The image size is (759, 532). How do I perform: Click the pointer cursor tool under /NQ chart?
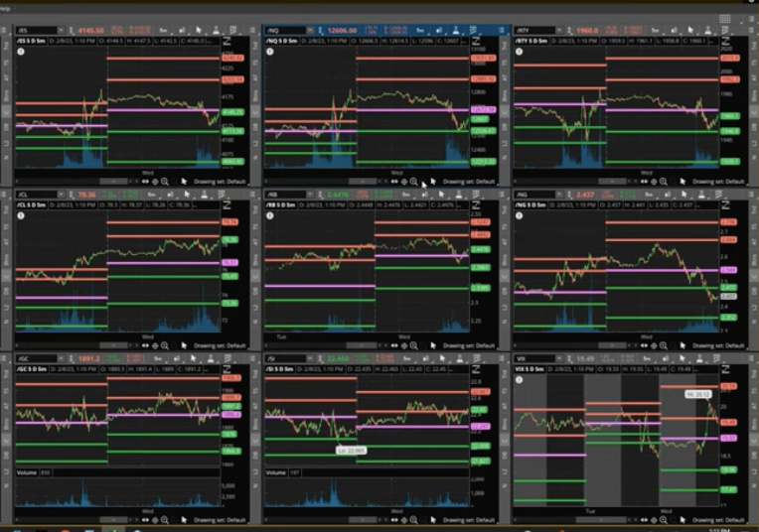[433, 182]
